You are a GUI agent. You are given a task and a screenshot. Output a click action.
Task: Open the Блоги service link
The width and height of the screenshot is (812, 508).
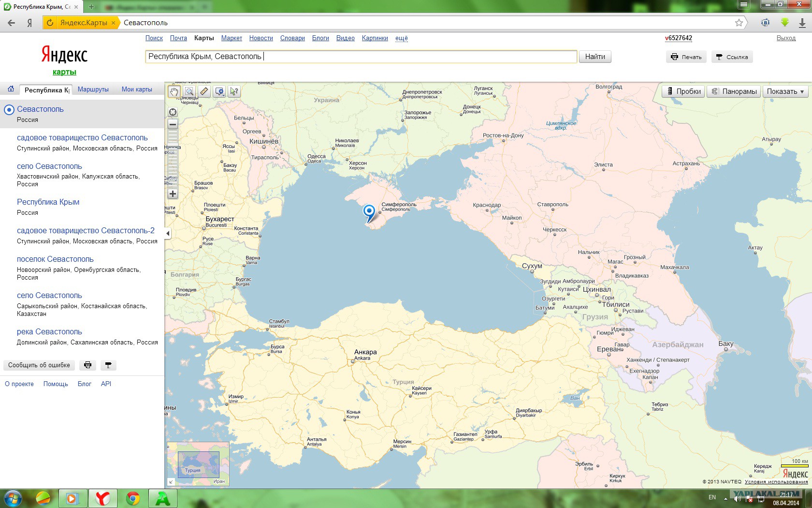(x=320, y=38)
